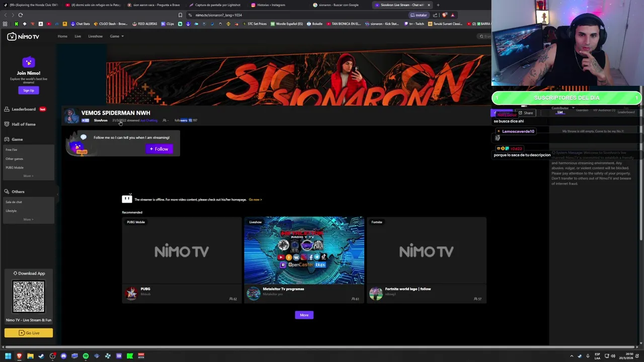Open the FEED ALERTAS bookmark
This screenshot has height=362, width=644.
(x=144, y=24)
